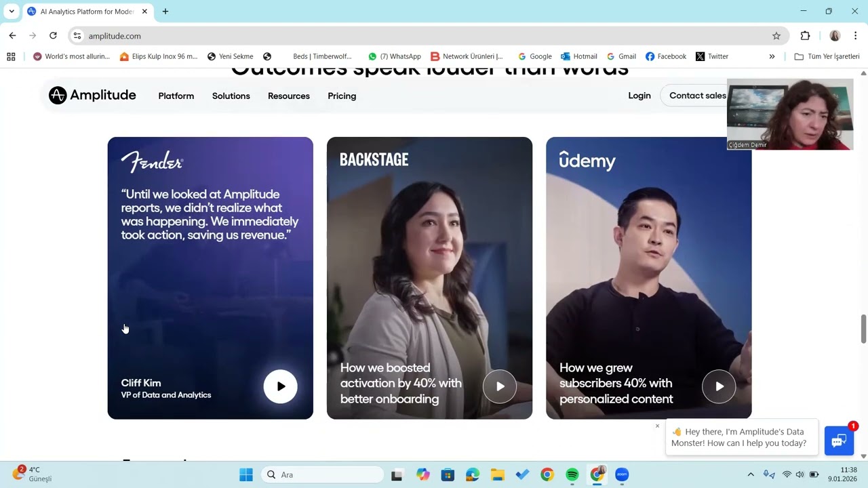Open the Windows Start menu
The image size is (868, 488).
pos(246,474)
